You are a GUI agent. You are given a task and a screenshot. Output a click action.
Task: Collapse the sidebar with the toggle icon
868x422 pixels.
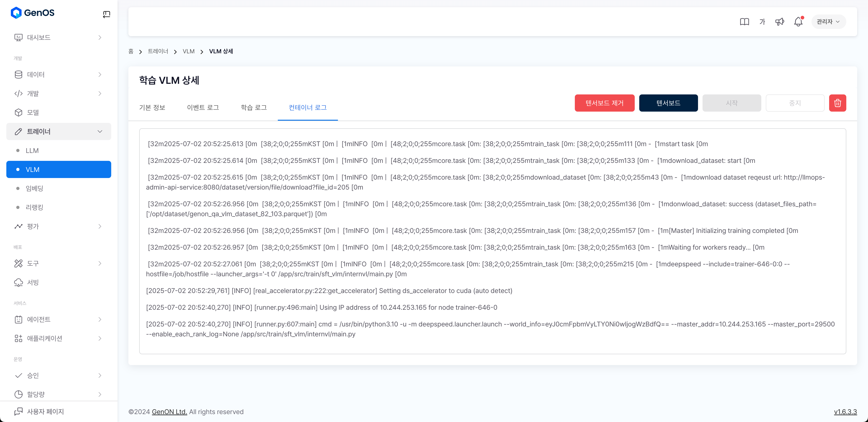tap(106, 14)
